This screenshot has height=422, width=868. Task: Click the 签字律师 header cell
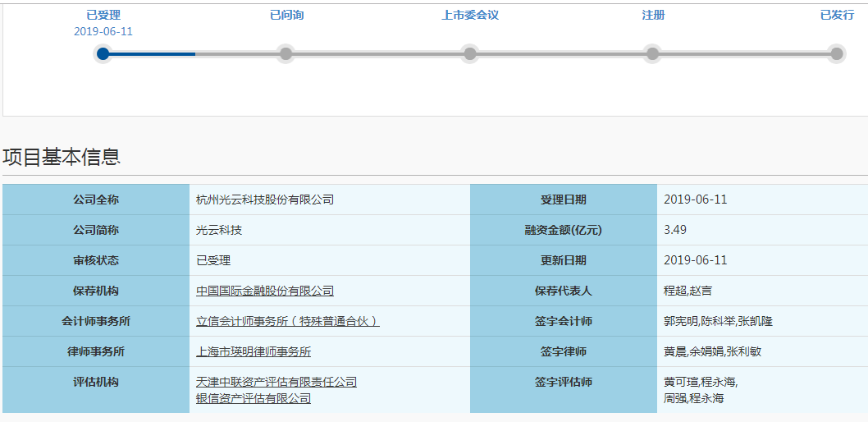pyautogui.click(x=564, y=351)
